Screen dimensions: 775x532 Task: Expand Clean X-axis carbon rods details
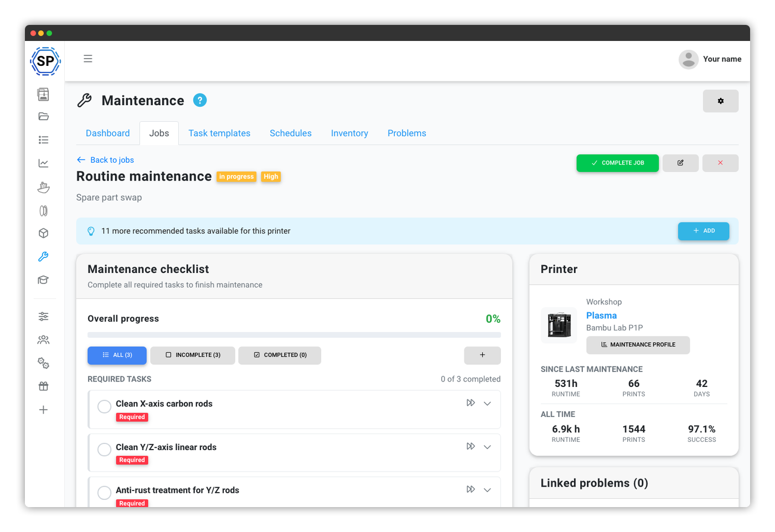pyautogui.click(x=487, y=404)
